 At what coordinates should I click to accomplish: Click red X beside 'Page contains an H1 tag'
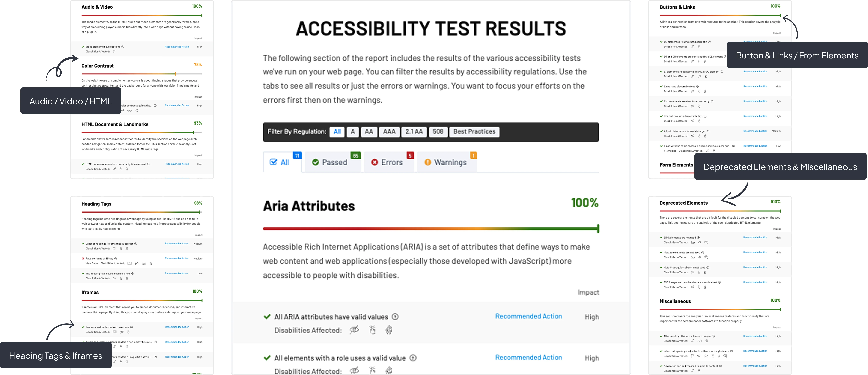83,259
